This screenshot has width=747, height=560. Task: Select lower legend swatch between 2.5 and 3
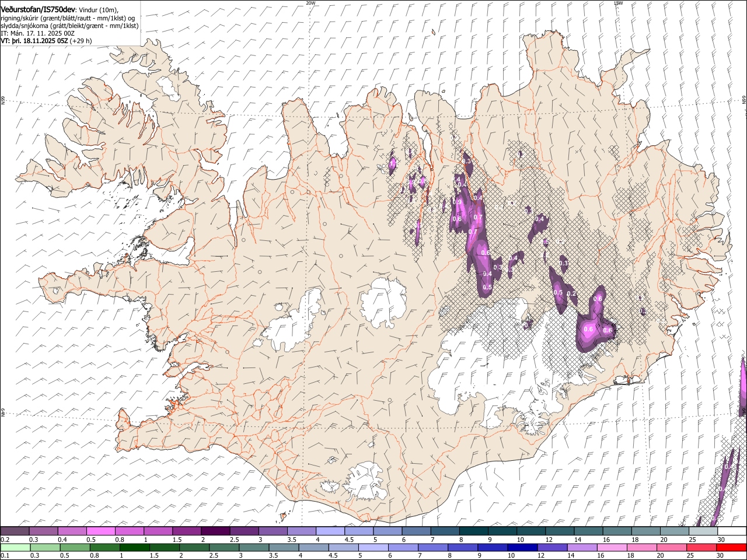(224, 548)
